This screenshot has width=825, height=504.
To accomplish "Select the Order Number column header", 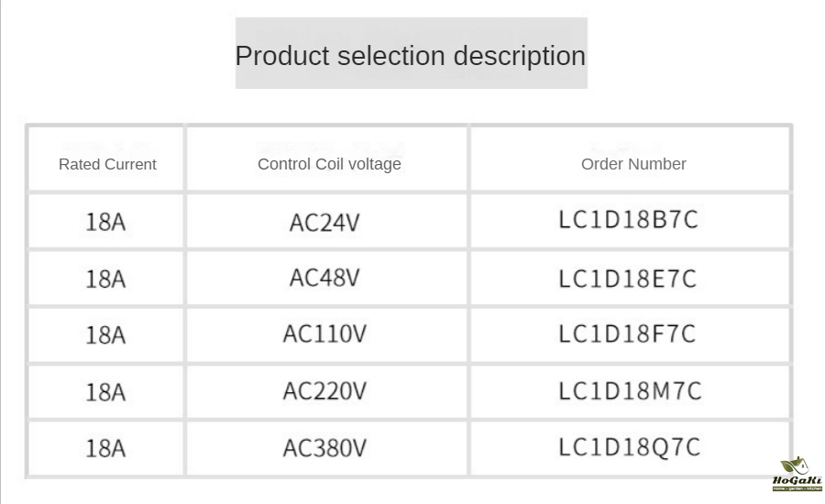I will click(633, 164).
